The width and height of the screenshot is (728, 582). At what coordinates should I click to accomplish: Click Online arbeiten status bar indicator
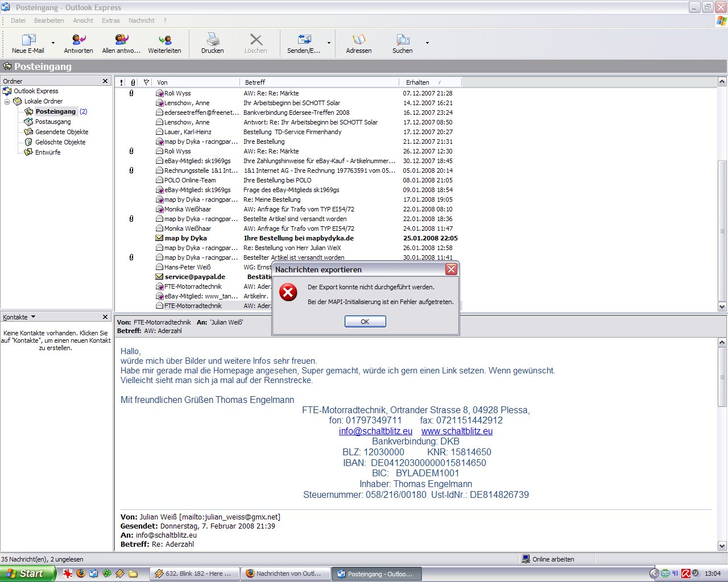pos(548,559)
